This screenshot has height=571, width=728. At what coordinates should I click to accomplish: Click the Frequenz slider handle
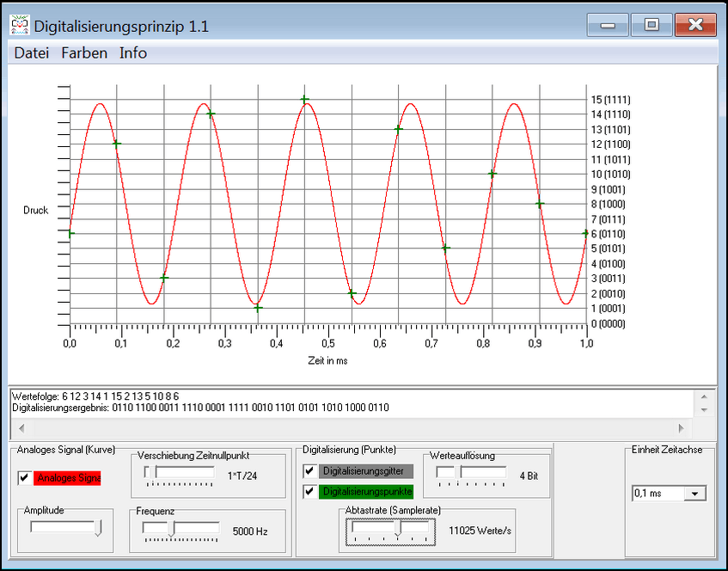pos(171,530)
